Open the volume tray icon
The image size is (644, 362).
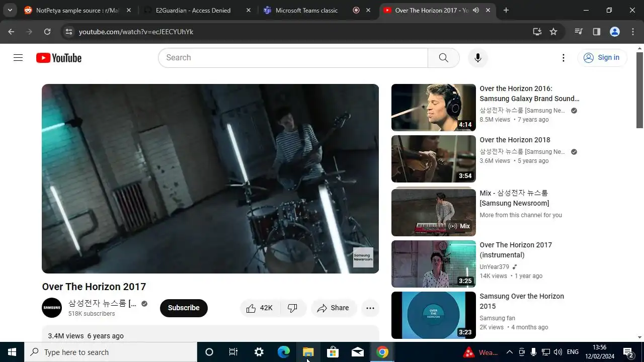click(x=557, y=352)
